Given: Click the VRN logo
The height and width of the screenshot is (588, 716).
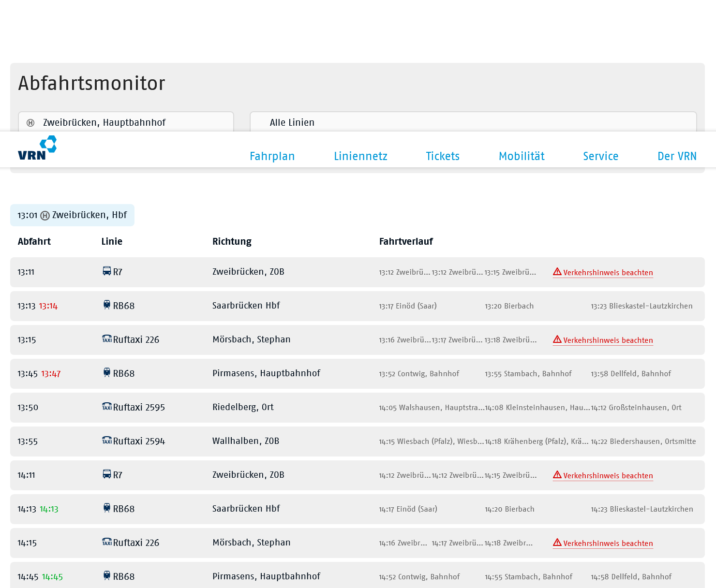Looking at the screenshot, I should (37, 148).
